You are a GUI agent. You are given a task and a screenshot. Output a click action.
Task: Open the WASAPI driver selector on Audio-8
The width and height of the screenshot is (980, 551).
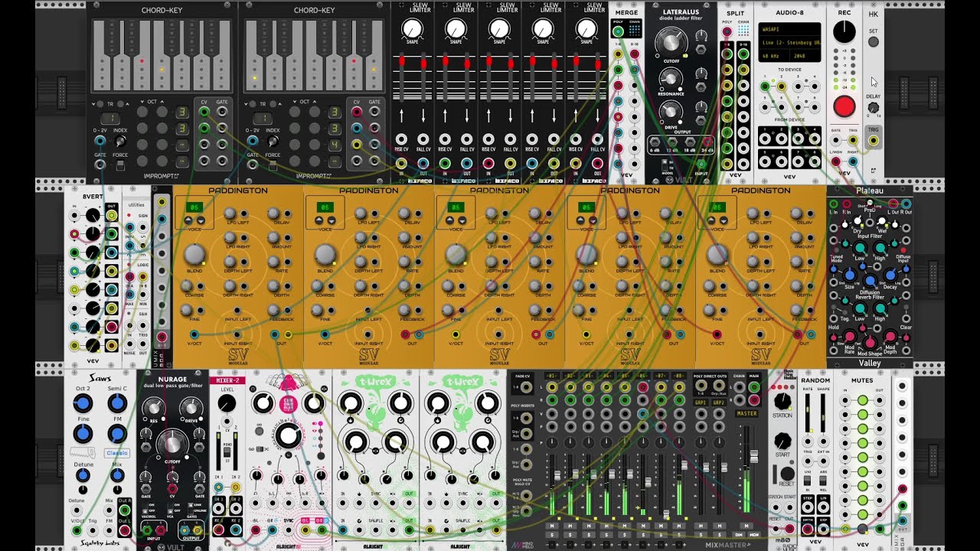tap(789, 29)
